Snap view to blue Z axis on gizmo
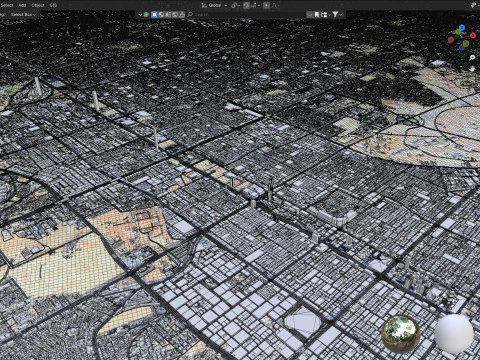Screen dimensions: 480x360 462,28
